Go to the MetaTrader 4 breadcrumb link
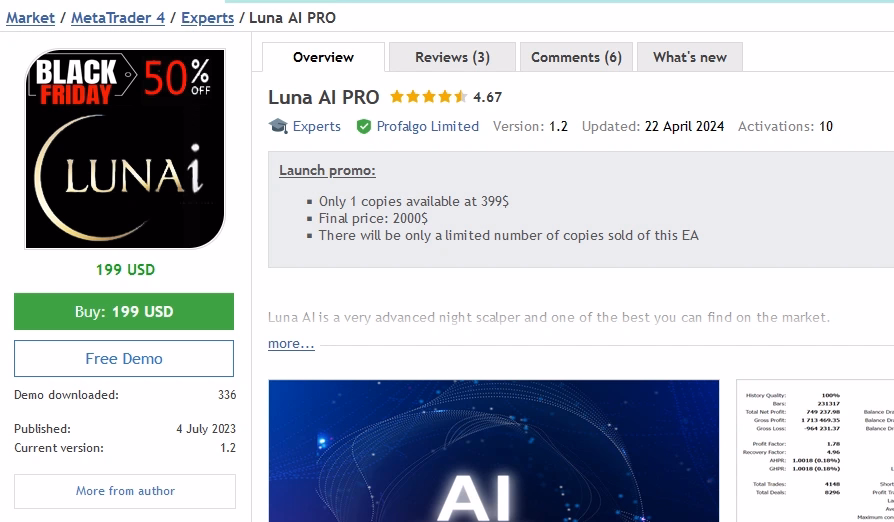 click(x=118, y=18)
